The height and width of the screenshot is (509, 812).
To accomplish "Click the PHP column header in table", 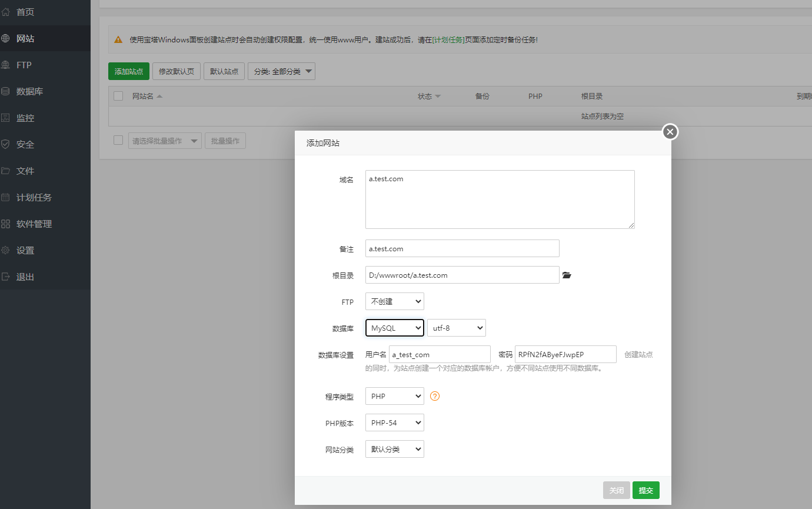I will coord(535,96).
